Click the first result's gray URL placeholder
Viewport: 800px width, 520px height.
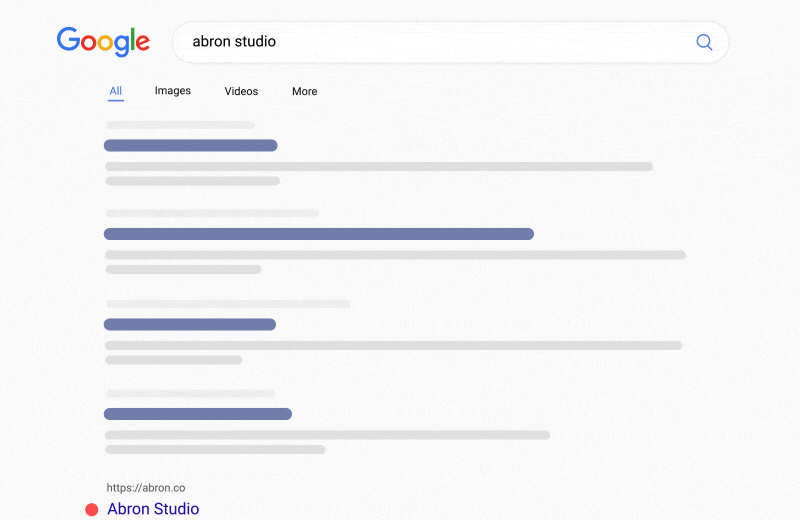tap(180, 125)
